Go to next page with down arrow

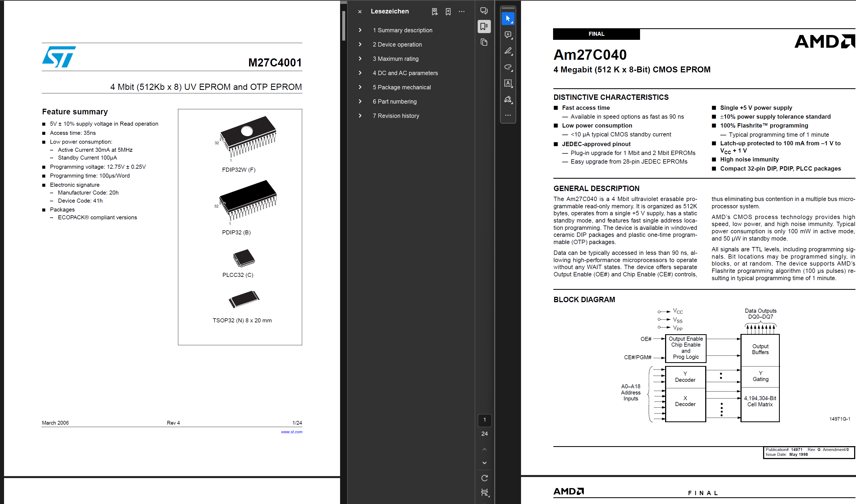[485, 463]
